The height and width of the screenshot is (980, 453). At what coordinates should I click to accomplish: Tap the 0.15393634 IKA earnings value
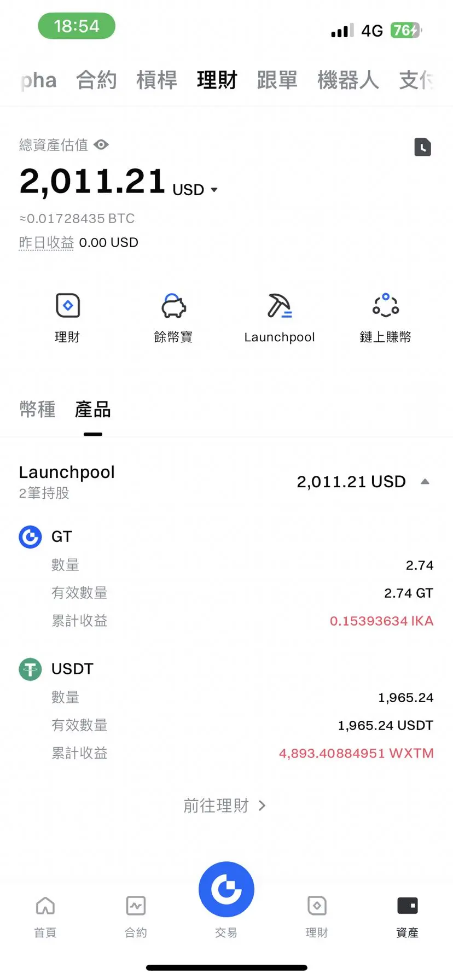(x=382, y=621)
